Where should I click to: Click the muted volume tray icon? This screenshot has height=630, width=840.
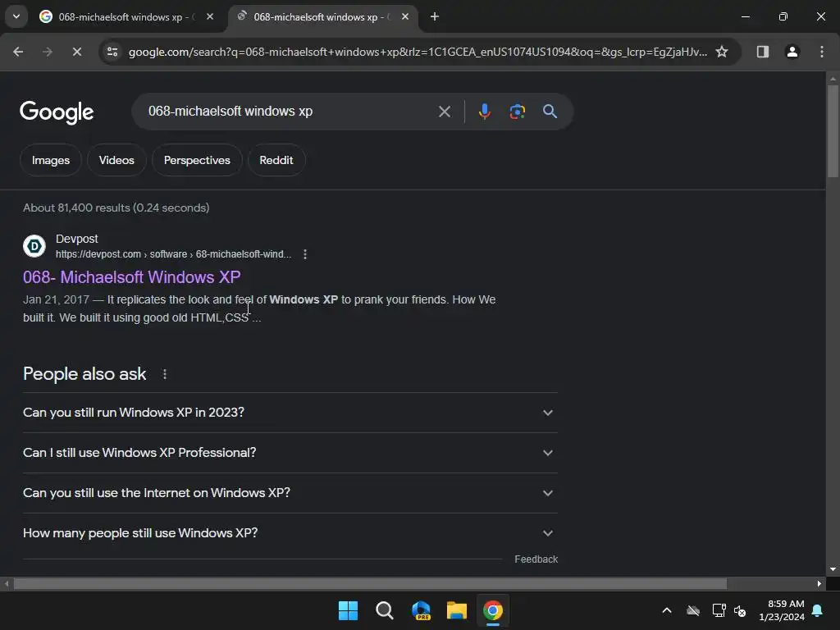pos(741,610)
